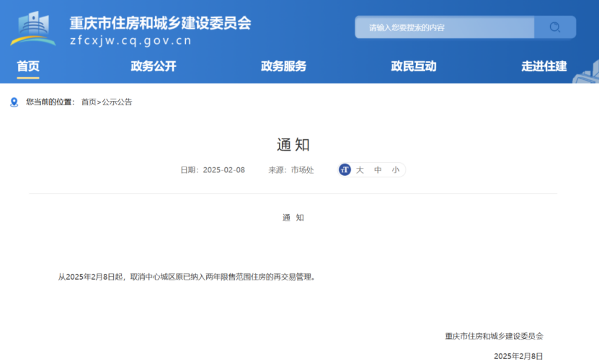
Task: Click the 重庆市住房和城乡建设委员会 site title
Action: pos(160,23)
